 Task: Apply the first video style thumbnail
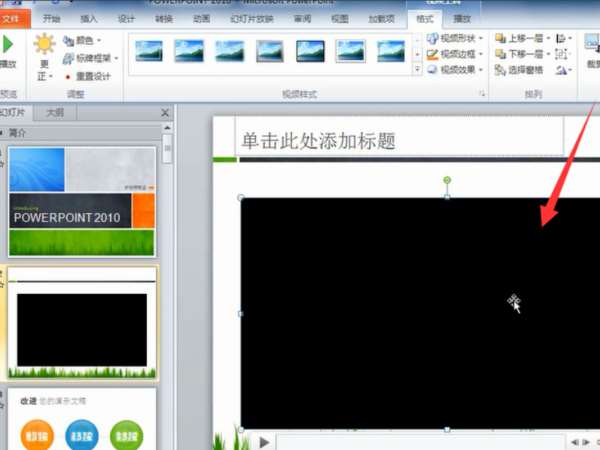(x=149, y=51)
